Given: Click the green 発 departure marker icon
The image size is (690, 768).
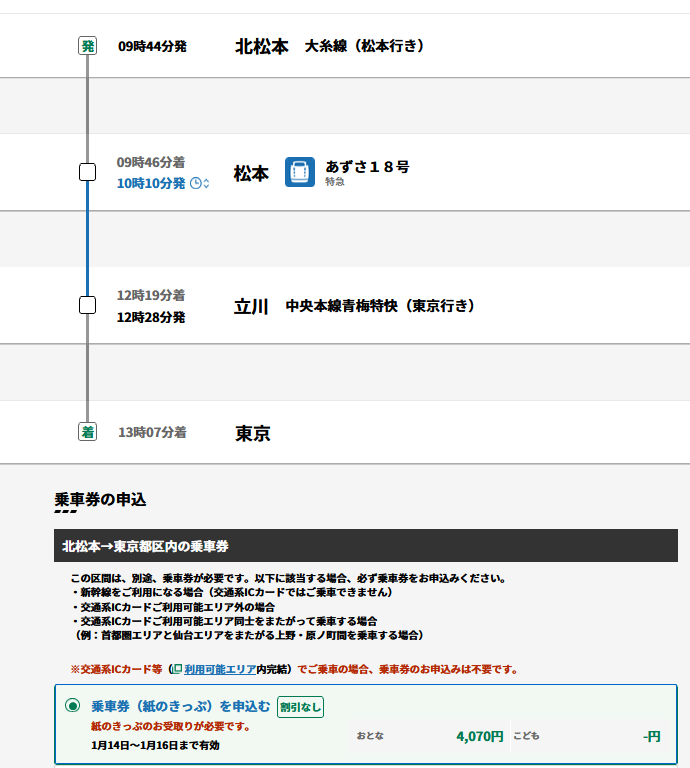Looking at the screenshot, I should click(x=88, y=46).
